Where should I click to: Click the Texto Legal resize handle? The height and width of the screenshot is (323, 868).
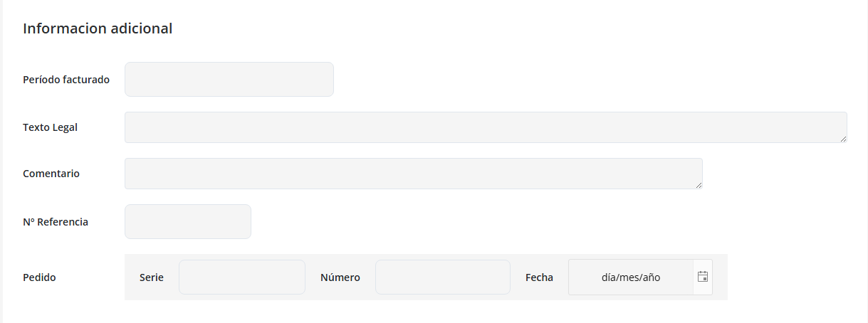tap(843, 139)
